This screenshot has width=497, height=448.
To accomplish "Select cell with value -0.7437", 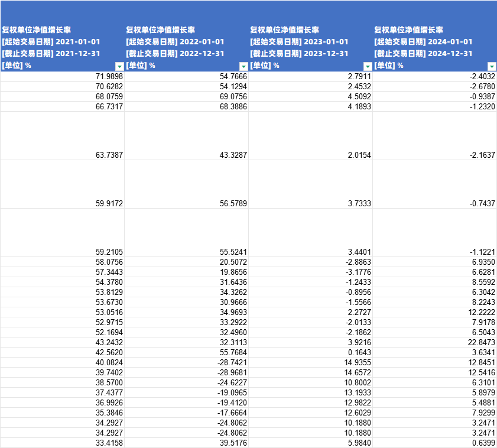I will pyautogui.click(x=434, y=184).
